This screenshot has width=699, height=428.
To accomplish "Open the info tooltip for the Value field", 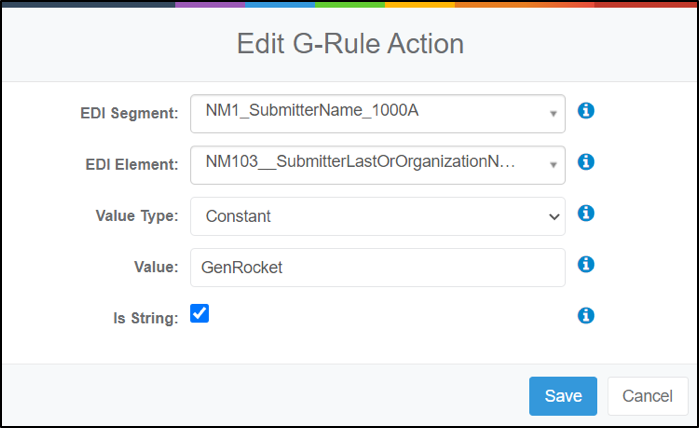I will tap(586, 264).
